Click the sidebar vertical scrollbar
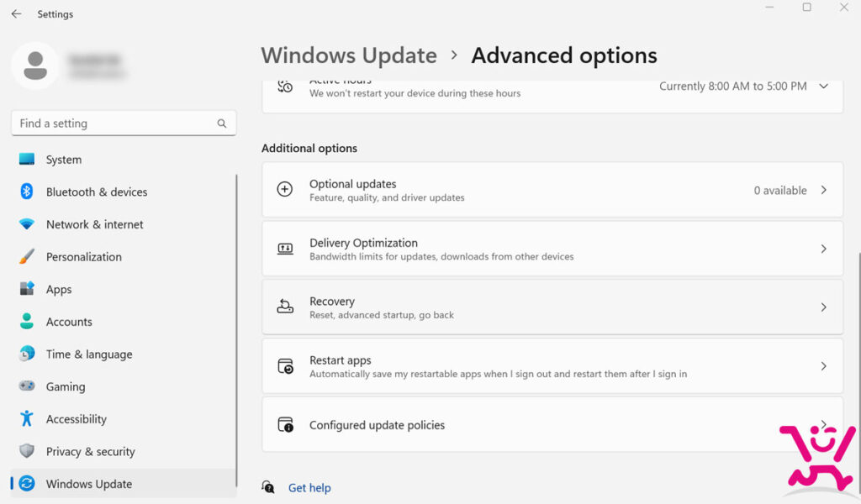The width and height of the screenshot is (861, 504). tap(236, 330)
